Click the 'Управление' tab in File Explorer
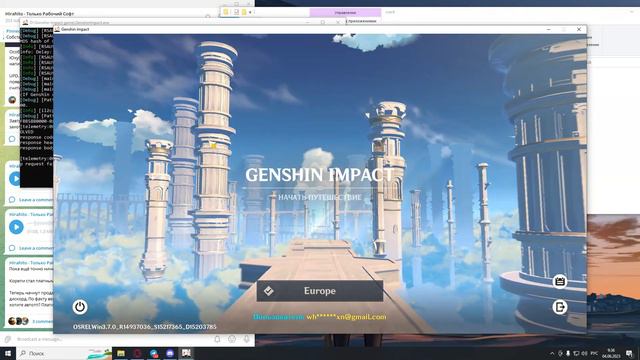 coord(345,13)
